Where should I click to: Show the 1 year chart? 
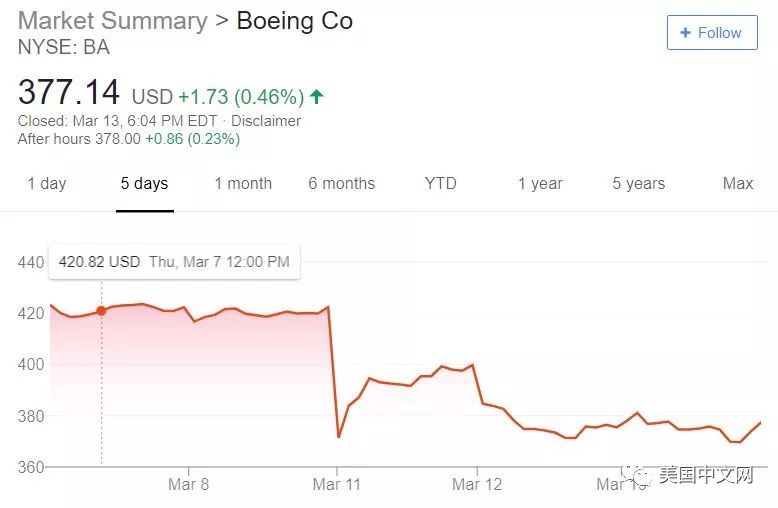540,183
